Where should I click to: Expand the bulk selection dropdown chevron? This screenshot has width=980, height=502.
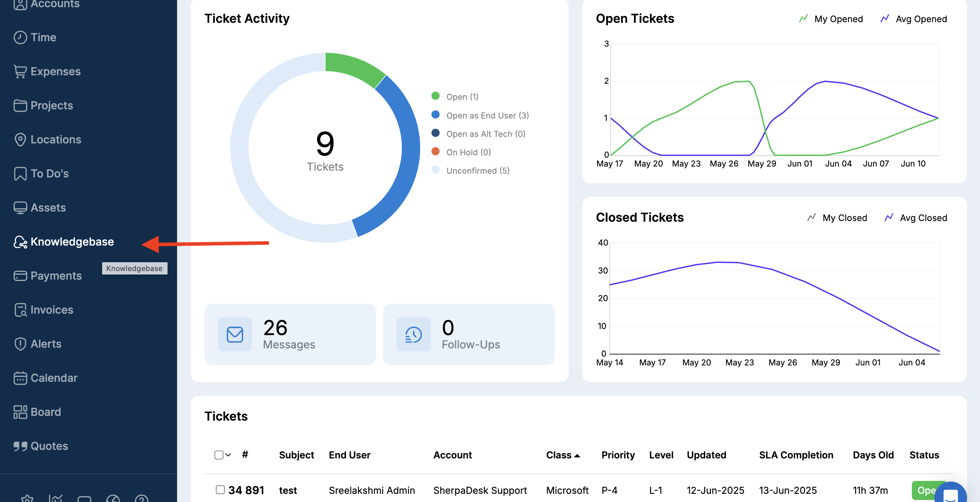pyautogui.click(x=228, y=455)
